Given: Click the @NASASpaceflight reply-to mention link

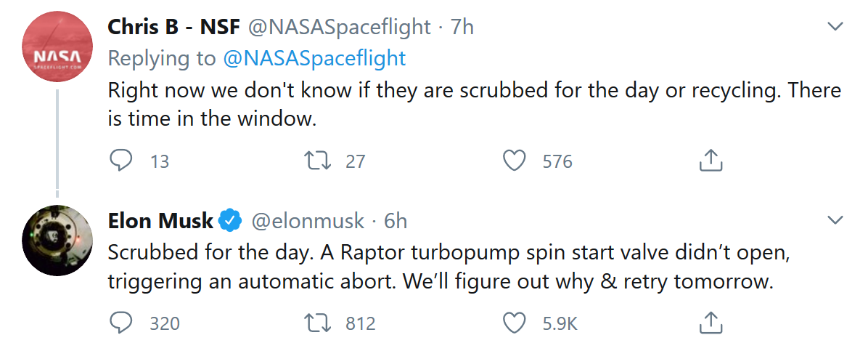Looking at the screenshot, I should 314,58.
